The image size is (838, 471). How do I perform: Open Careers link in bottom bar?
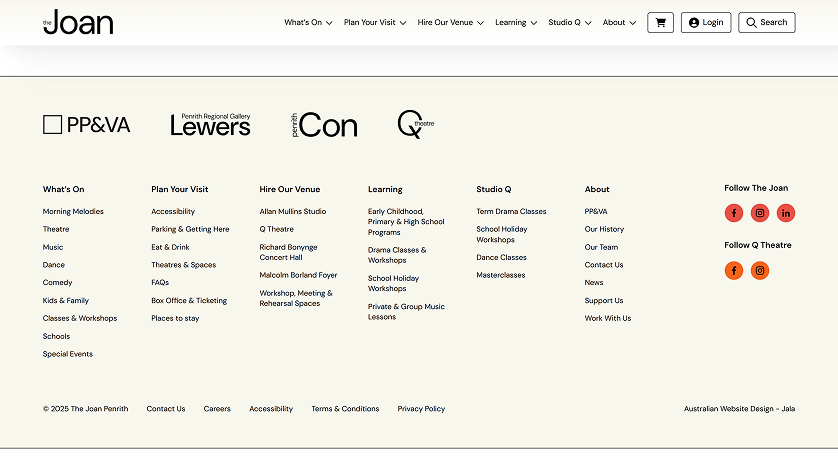[217, 408]
